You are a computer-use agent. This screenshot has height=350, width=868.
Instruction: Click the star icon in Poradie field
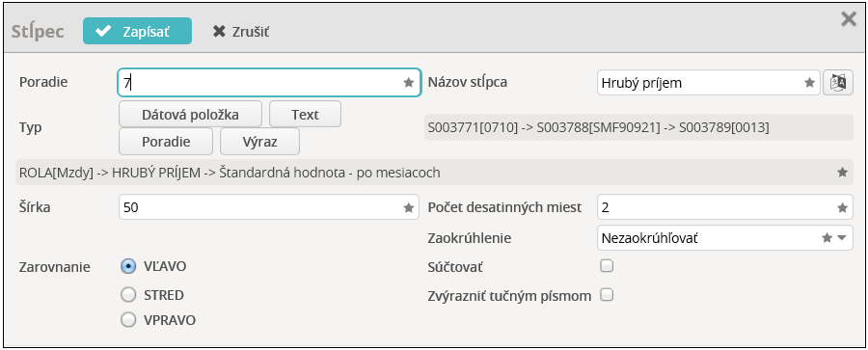(409, 83)
